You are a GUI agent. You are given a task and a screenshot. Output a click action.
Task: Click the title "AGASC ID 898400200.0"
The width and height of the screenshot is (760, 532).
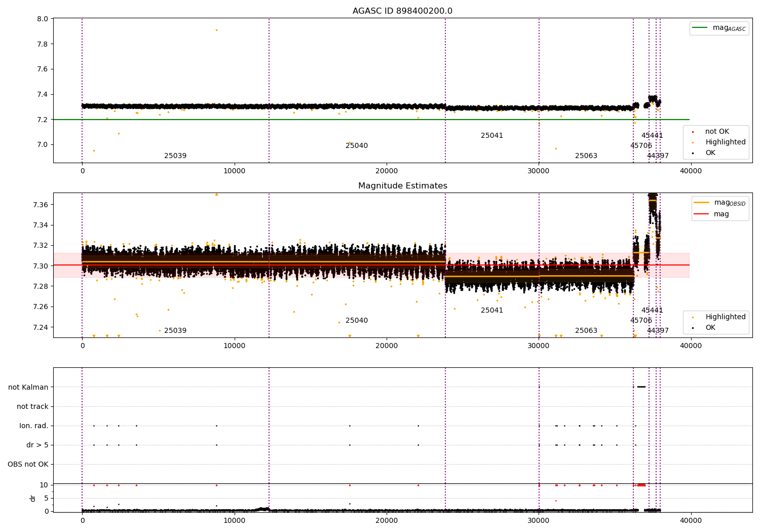click(403, 11)
